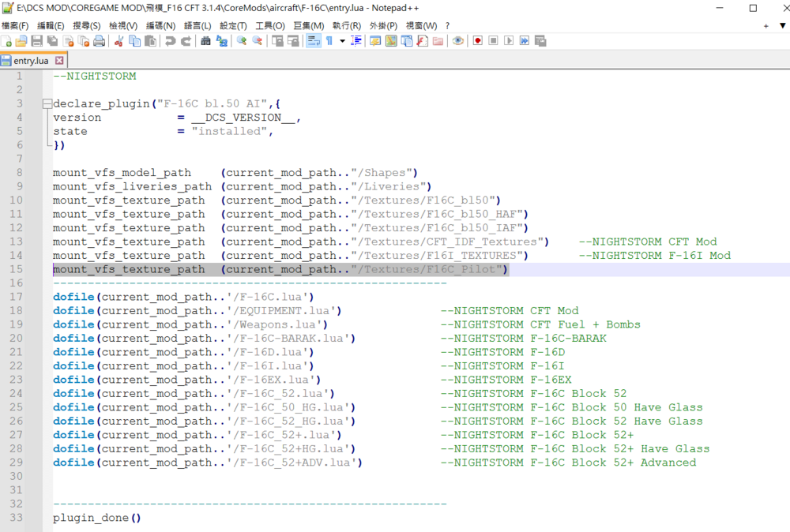Image resolution: width=790 pixels, height=532 pixels.
Task: Open the Function List panel icon
Action: tap(422, 41)
